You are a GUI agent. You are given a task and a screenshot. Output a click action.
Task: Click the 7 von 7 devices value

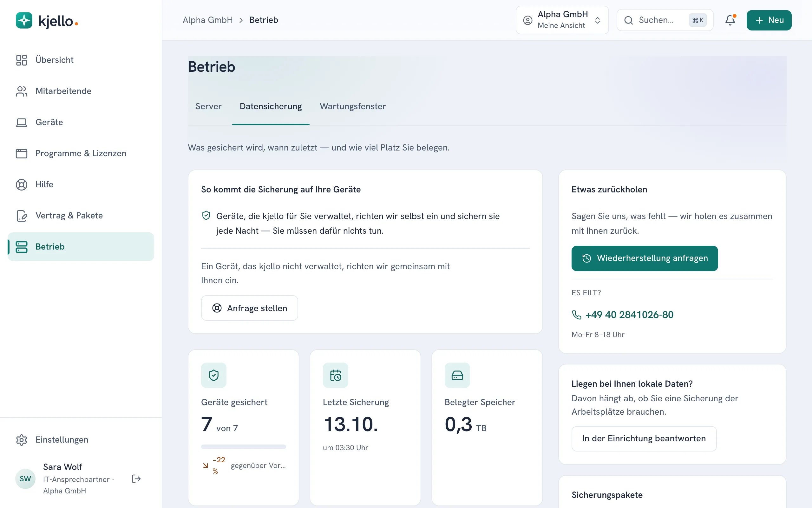[x=219, y=424]
